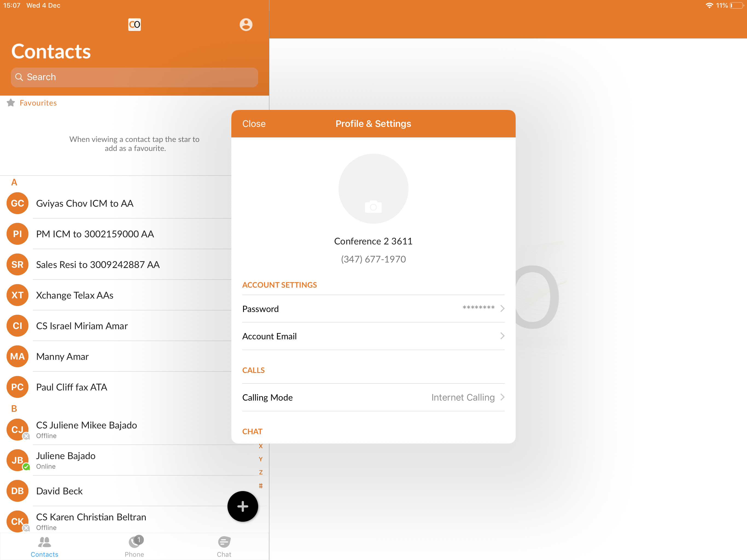The width and height of the screenshot is (747, 560).
Task: Tap the Phone tab notification badge
Action: pyautogui.click(x=139, y=539)
